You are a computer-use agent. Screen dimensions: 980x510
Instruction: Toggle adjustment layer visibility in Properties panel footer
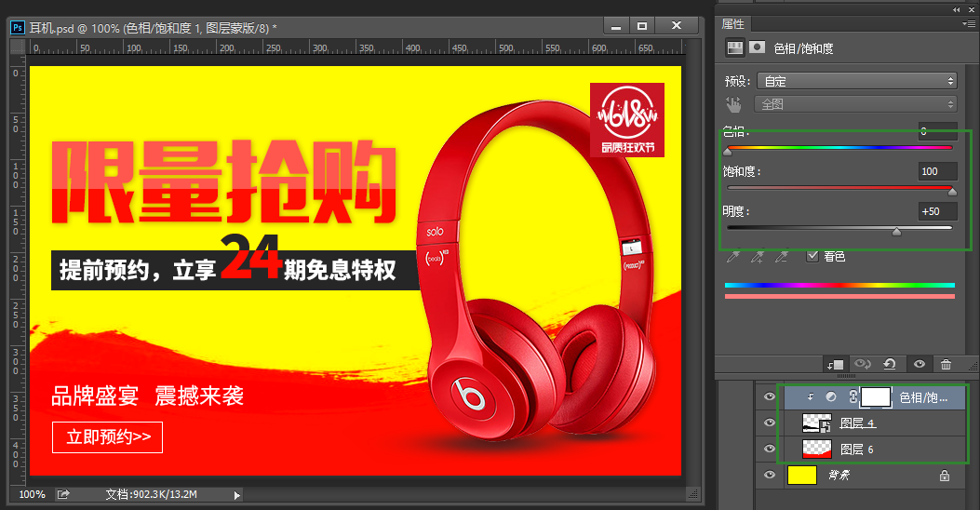click(919, 365)
